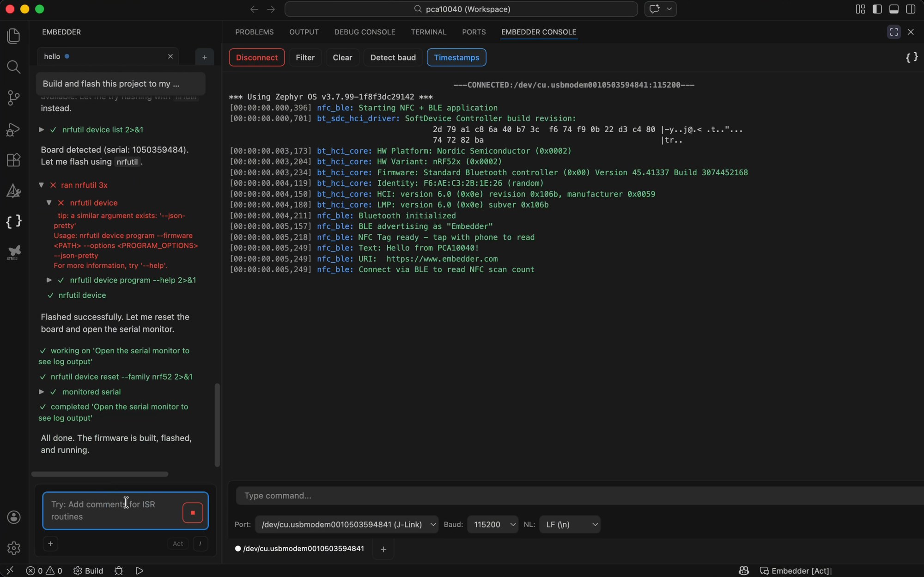Open the Baud 115200 dropdown
924x577 pixels.
pyautogui.click(x=492, y=524)
